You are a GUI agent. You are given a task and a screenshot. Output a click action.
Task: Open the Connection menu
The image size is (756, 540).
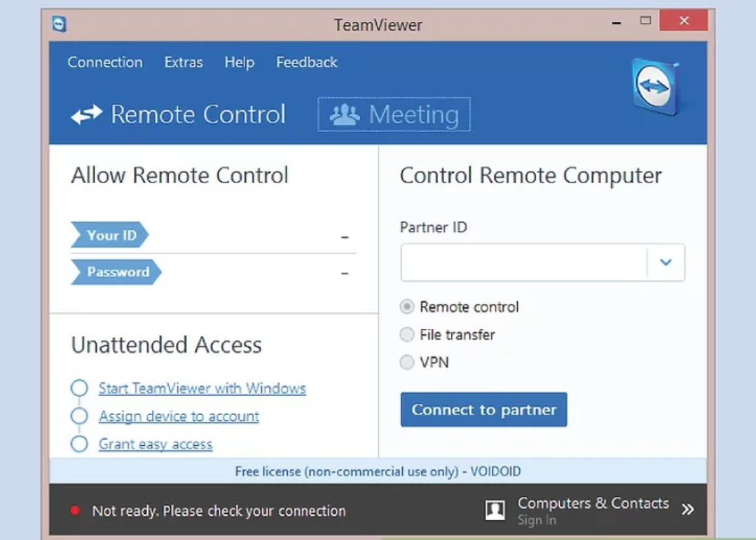(x=105, y=62)
